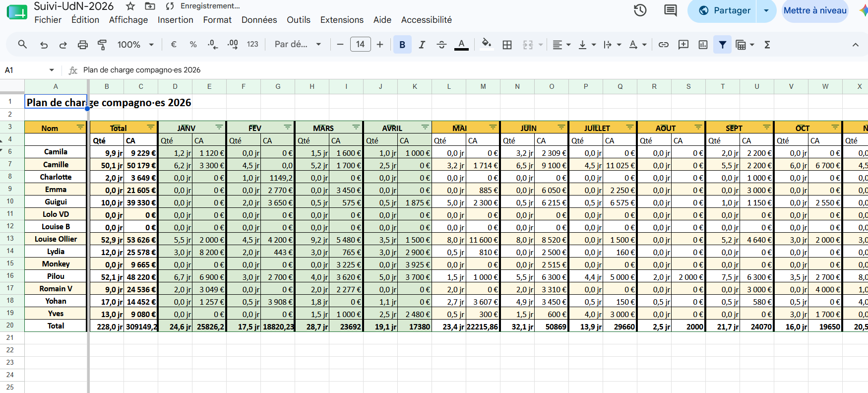Insert a comment

[x=683, y=45]
